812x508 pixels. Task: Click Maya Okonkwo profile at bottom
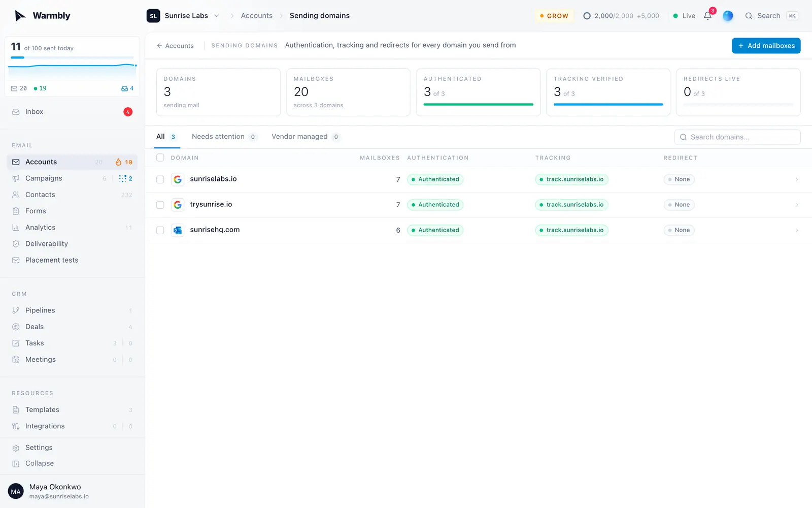coord(72,491)
